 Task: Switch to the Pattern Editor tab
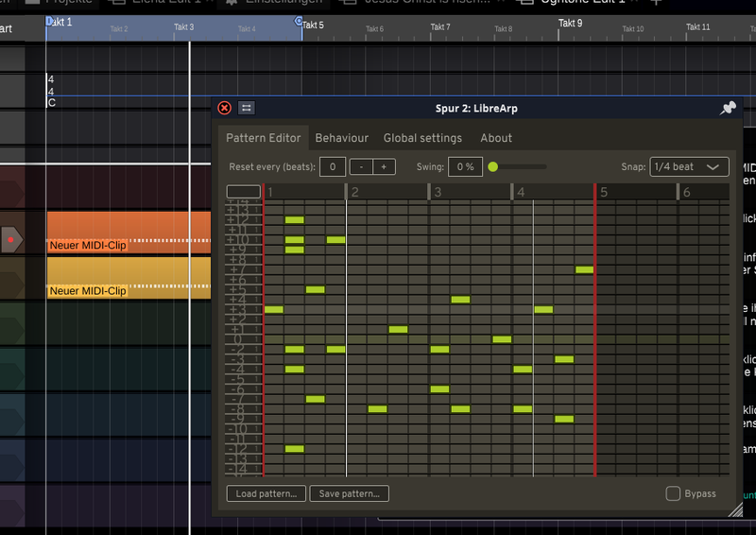pos(264,138)
